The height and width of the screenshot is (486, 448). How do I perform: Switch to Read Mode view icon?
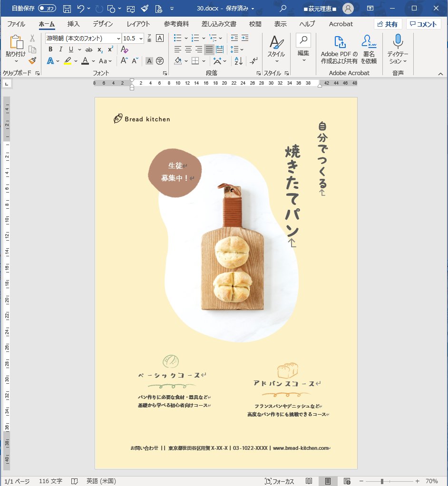[x=309, y=481]
